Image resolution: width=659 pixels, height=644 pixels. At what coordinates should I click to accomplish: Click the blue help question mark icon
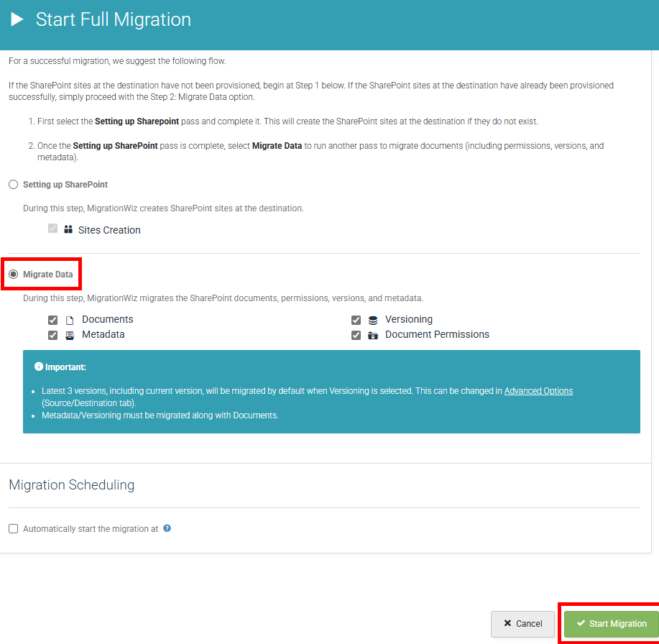167,528
